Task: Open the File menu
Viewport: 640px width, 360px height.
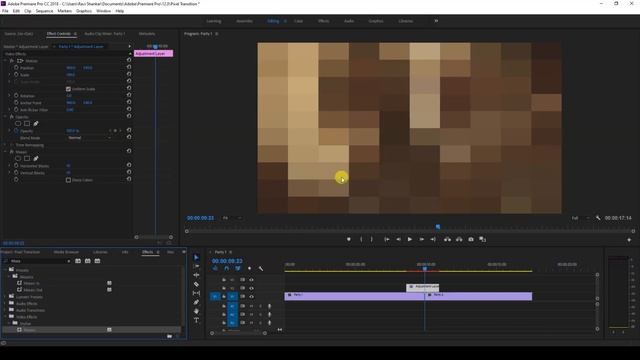Action: coord(5,11)
